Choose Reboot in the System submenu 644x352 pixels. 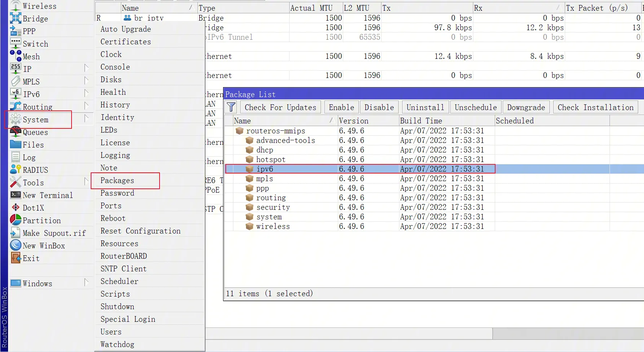(113, 218)
